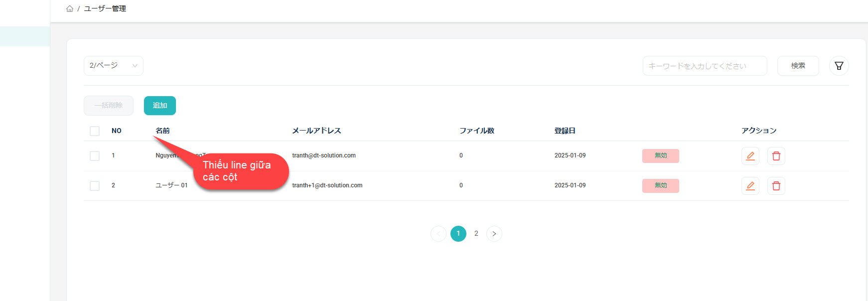Open the 2/ページ page size dropdown
This screenshot has height=301, width=868.
coord(113,66)
